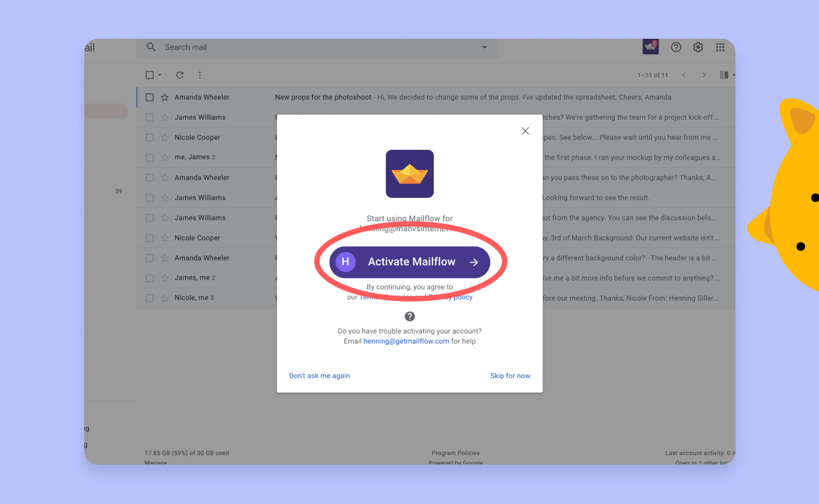The image size is (819, 504).
Task: Open the select-all dropdown arrow
Action: 160,76
